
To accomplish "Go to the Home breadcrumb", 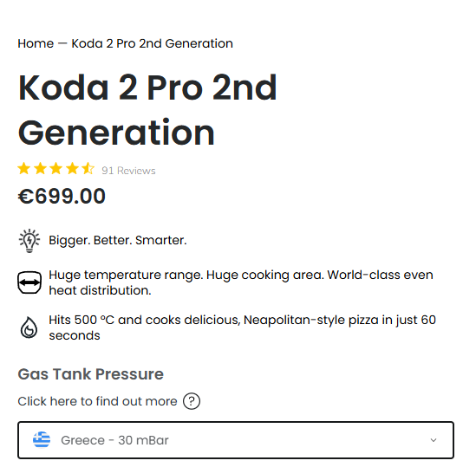I will (36, 43).
